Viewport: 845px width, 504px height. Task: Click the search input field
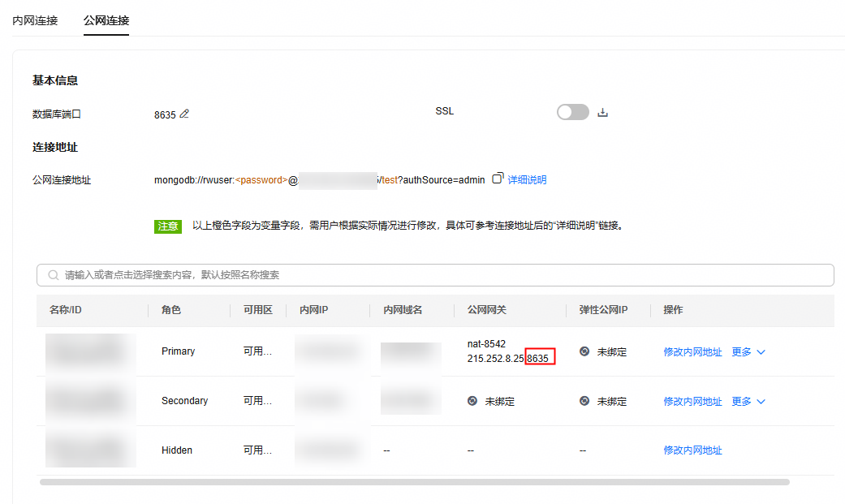click(435, 275)
